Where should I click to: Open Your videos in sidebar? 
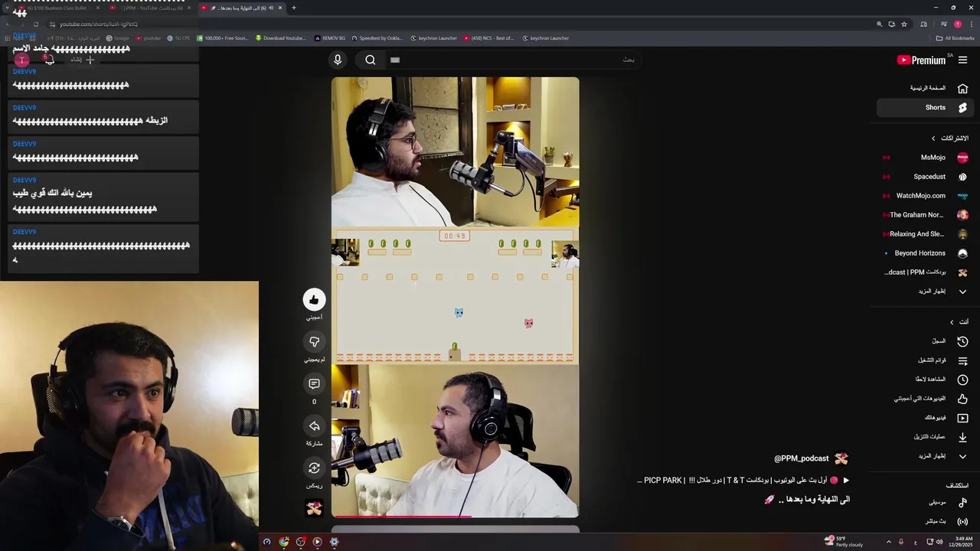(925, 418)
